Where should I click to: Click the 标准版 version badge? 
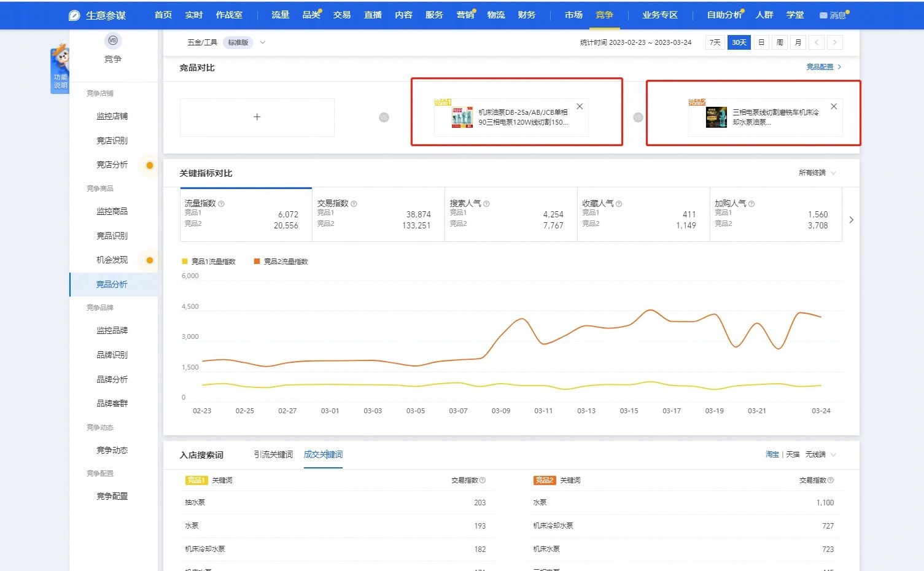point(238,42)
